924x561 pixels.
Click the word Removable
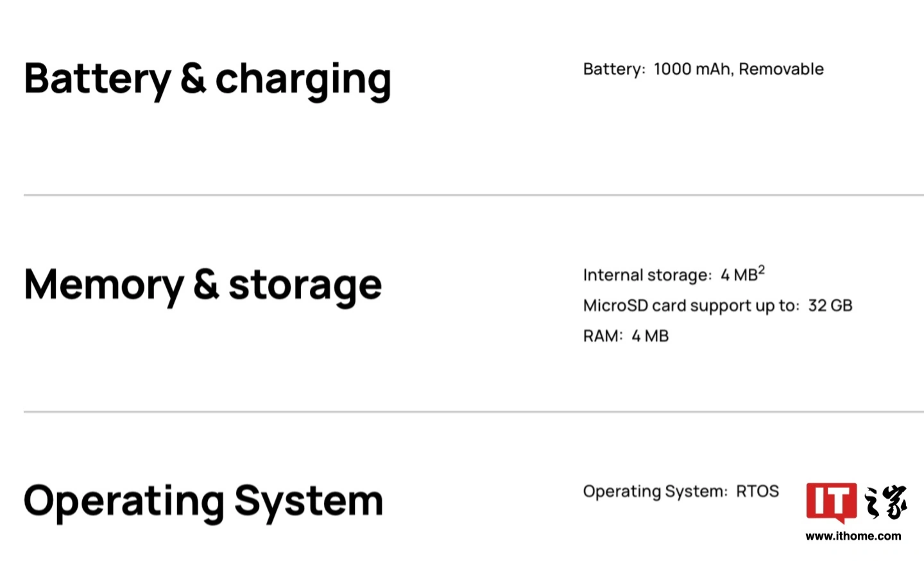tap(781, 69)
